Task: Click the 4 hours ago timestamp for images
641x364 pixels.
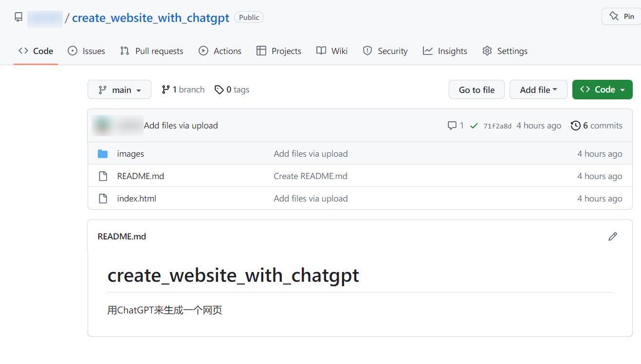Action: (x=600, y=154)
